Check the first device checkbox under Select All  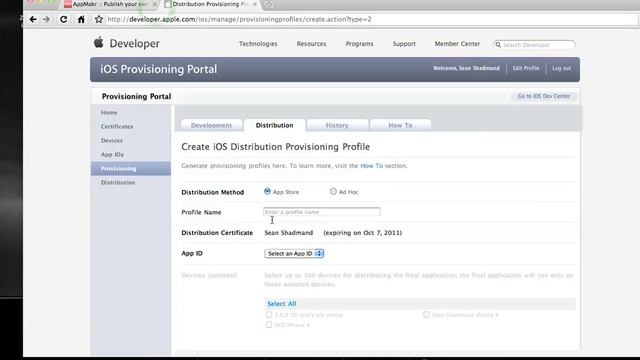[x=269, y=315]
